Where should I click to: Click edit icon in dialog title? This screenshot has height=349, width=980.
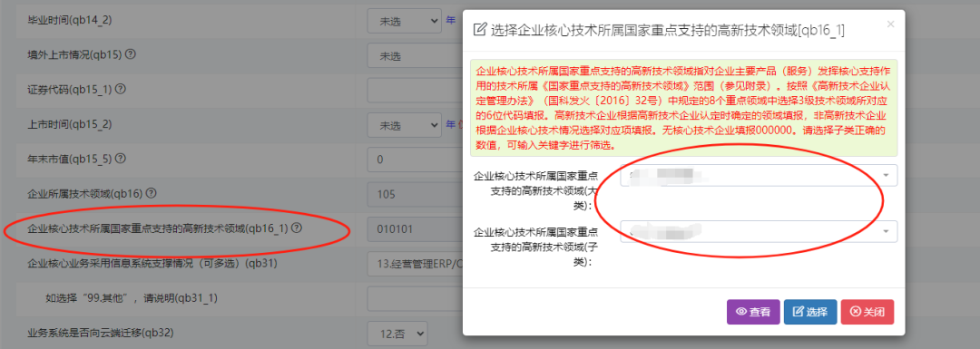[x=480, y=30]
